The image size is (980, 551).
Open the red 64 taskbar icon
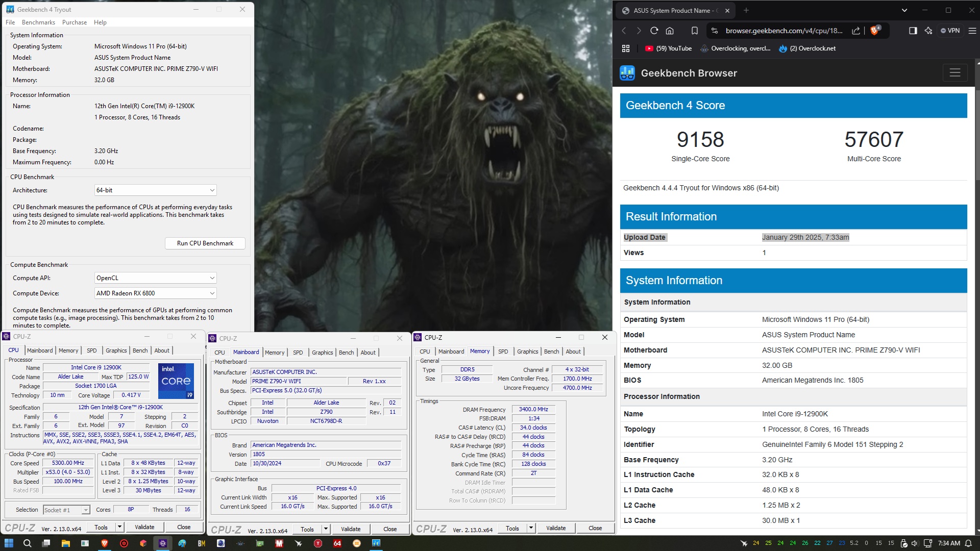click(x=337, y=543)
